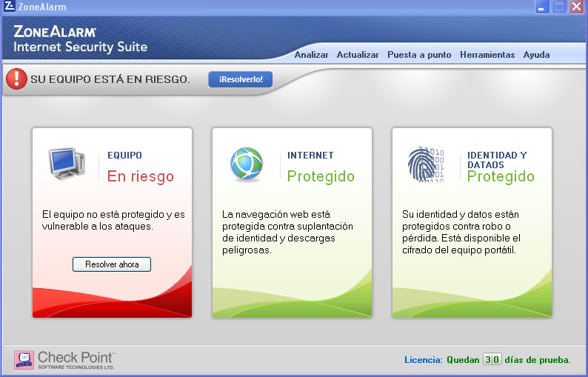Click the red exclamation risk alert icon
588x377 pixels.
[x=16, y=79]
